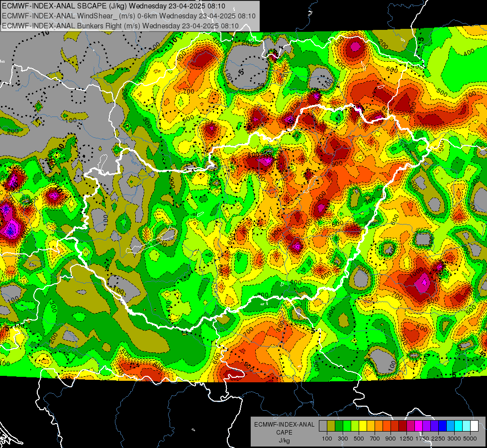Image resolution: width=487 pixels, height=448 pixels.
Task: Click the sky blue legend swatch left of 3000
Action: (450, 426)
